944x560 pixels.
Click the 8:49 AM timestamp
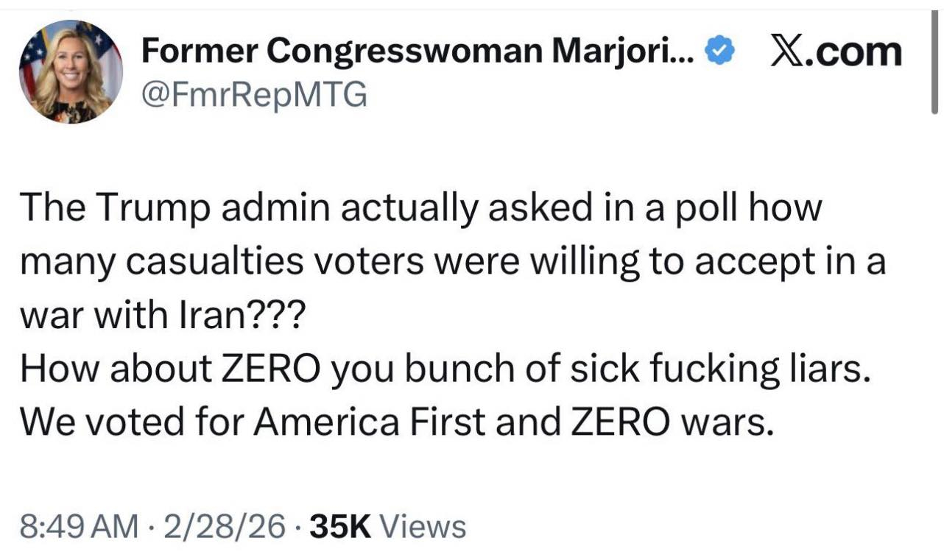tap(80, 526)
